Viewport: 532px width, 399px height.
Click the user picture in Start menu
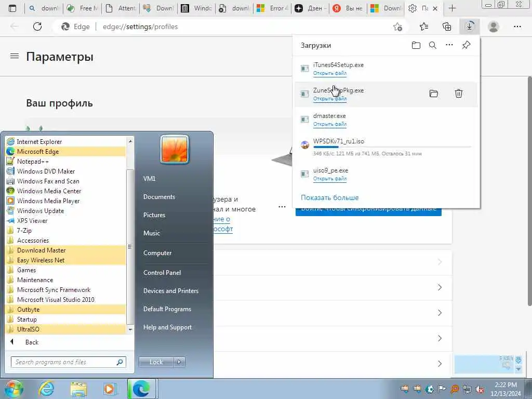pyautogui.click(x=175, y=149)
